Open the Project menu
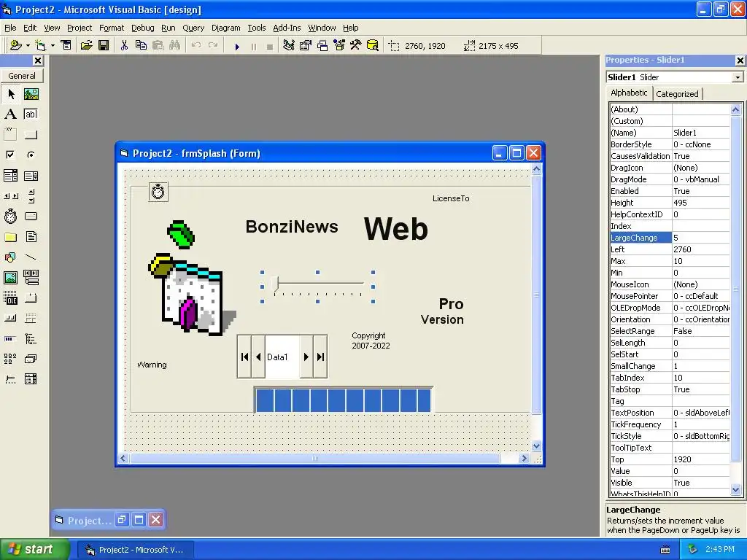Screen dimensions: 747x560 pyautogui.click(x=79, y=28)
